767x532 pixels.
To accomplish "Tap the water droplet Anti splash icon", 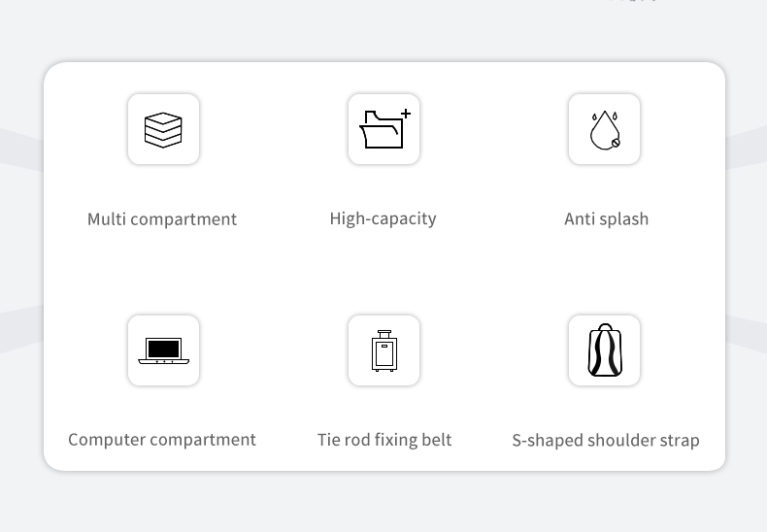I will click(x=605, y=129).
